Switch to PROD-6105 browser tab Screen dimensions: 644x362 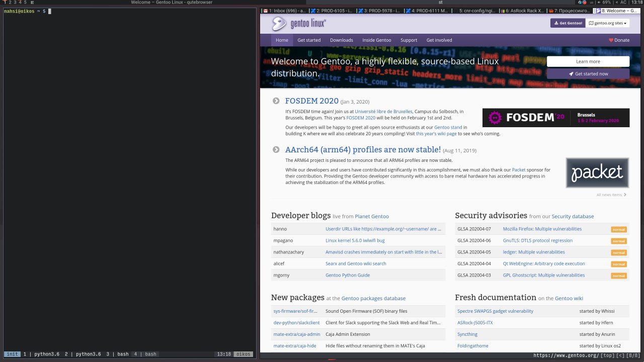click(x=332, y=11)
